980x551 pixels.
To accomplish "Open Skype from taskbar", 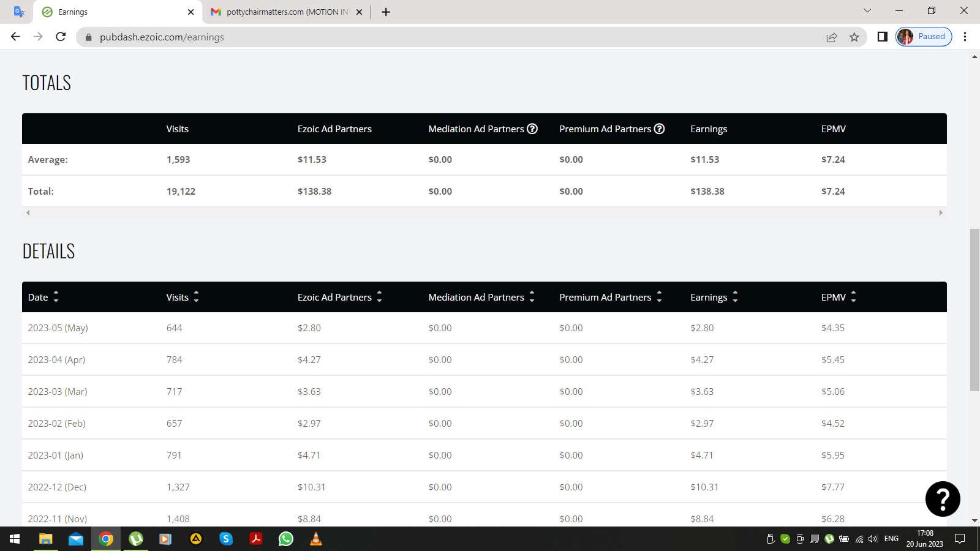I will click(x=226, y=539).
